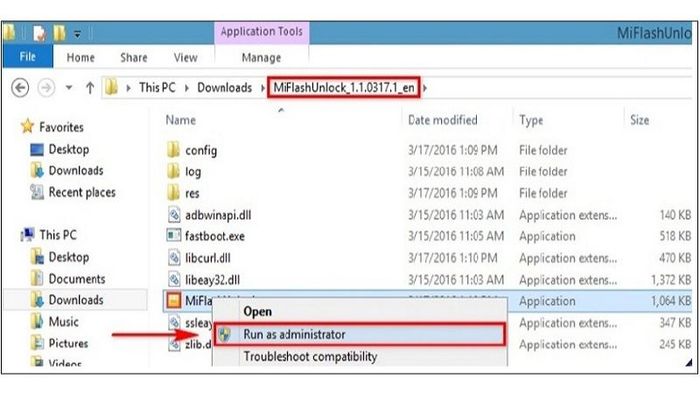This screenshot has height=394, width=700.
Task: Open Pictures in the navigation pane
Action: point(68,343)
